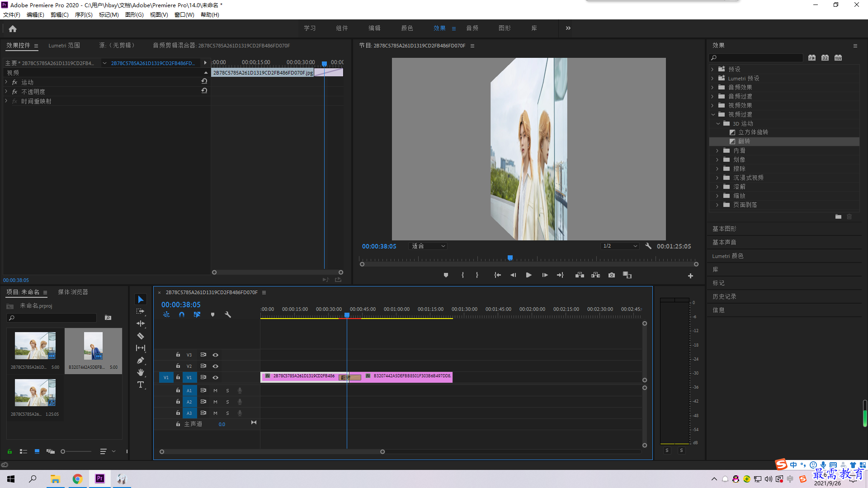Open the 序列(S) menu

[84, 15]
